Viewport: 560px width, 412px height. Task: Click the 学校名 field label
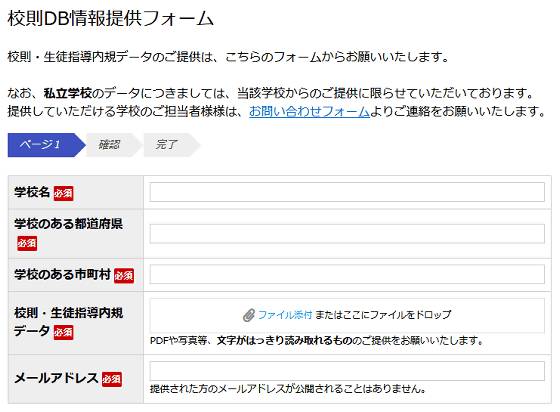coord(32,192)
